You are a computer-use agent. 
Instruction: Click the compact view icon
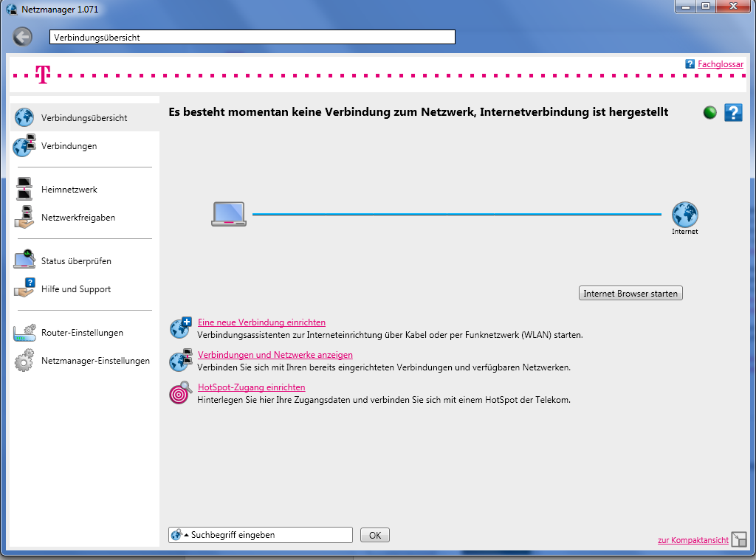click(738, 539)
